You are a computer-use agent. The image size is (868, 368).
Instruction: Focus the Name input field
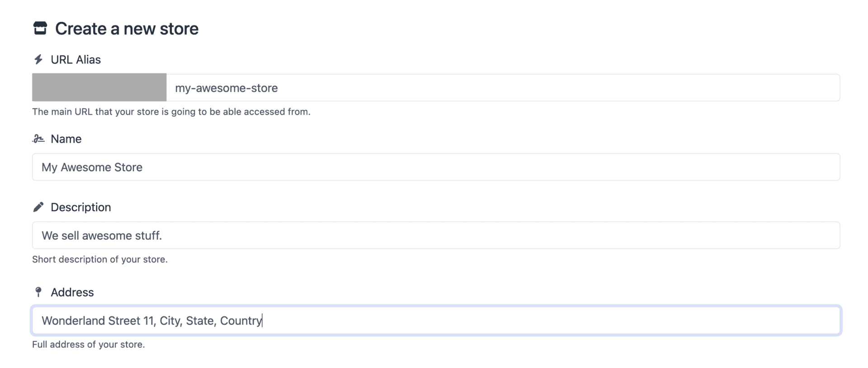click(436, 167)
